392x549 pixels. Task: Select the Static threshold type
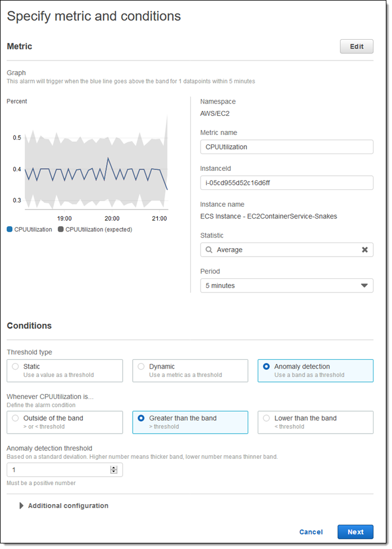64,370
